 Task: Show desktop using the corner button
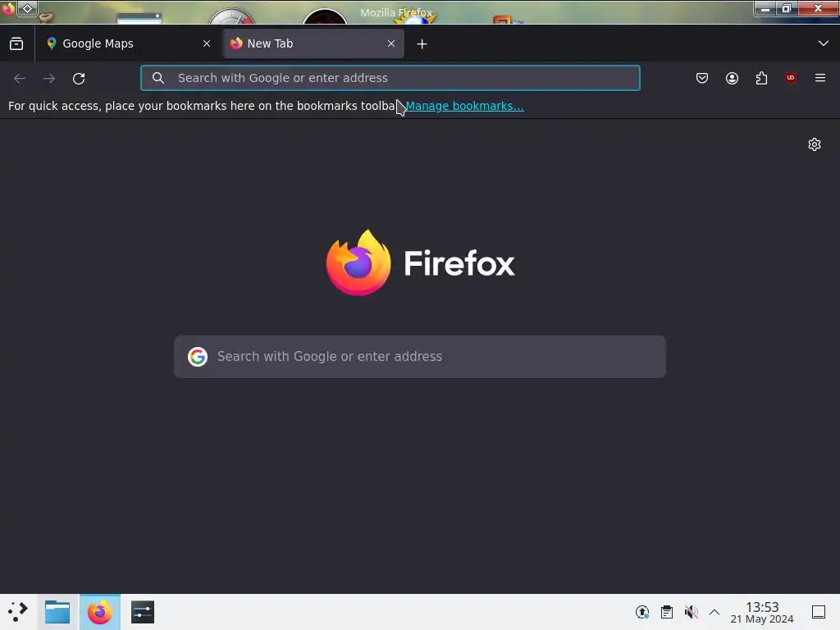tap(819, 612)
